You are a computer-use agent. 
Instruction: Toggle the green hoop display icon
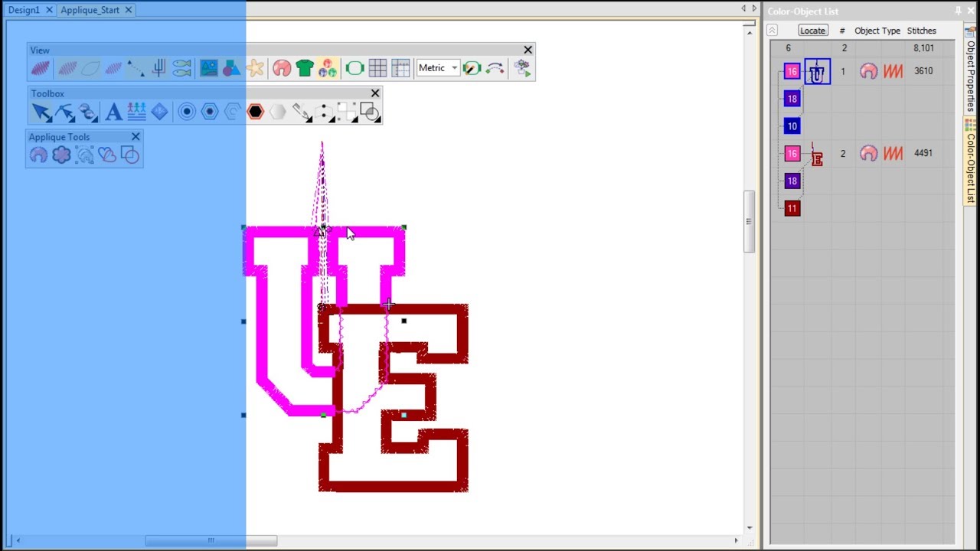354,69
